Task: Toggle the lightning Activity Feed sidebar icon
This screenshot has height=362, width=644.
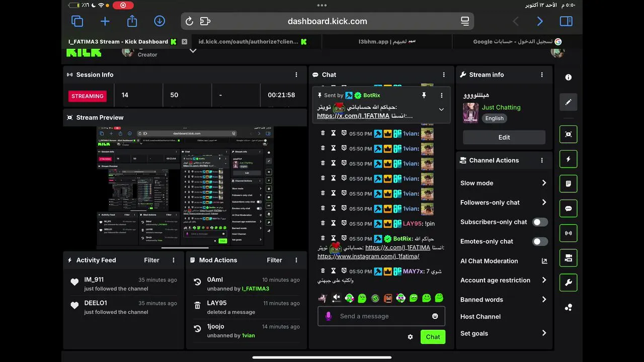Action: point(569,159)
